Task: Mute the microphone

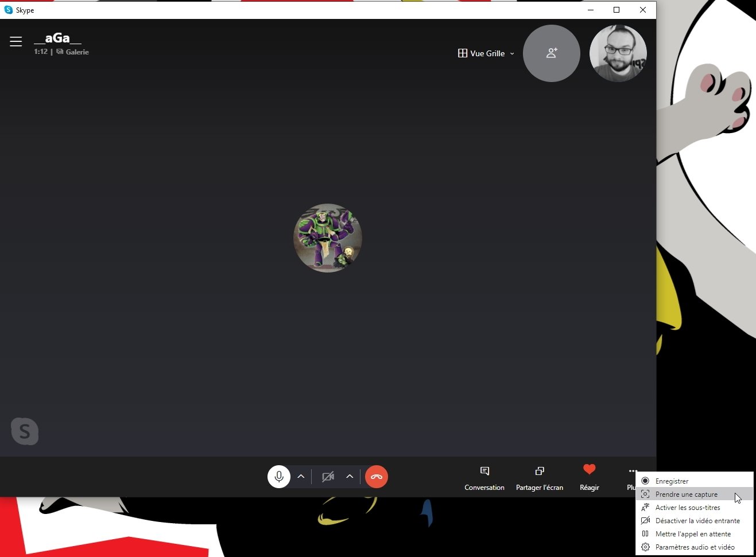Action: (279, 477)
